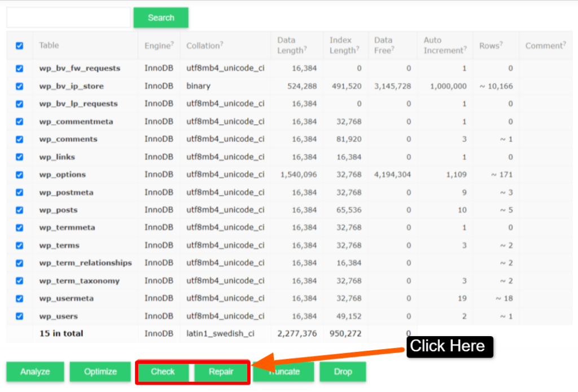Uncheck the wp_postmeta row checkbox
Screen dimensions: 578x392
[x=20, y=192]
